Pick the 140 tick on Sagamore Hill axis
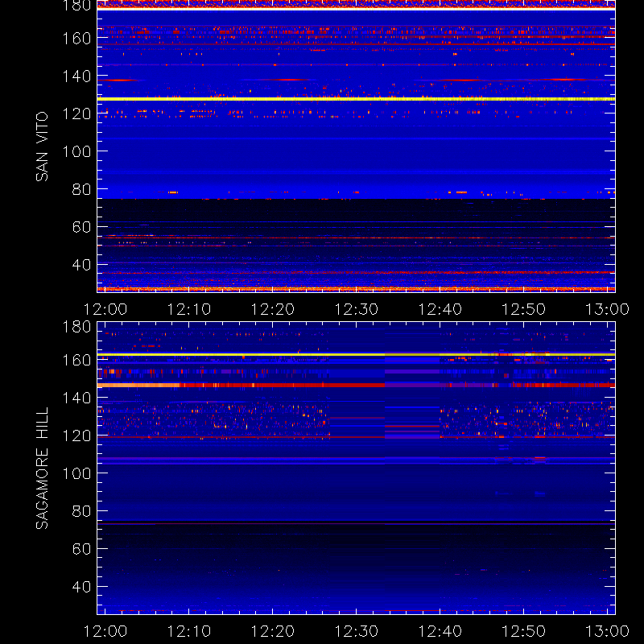Image resolution: width=644 pixels, height=644 pixels. [x=76, y=398]
